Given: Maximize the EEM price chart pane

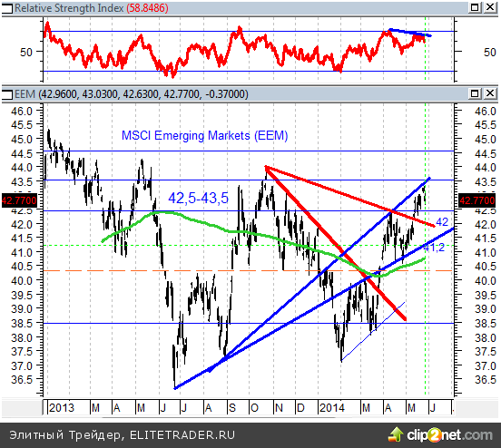Looking at the screenshot, I should coord(475,93).
